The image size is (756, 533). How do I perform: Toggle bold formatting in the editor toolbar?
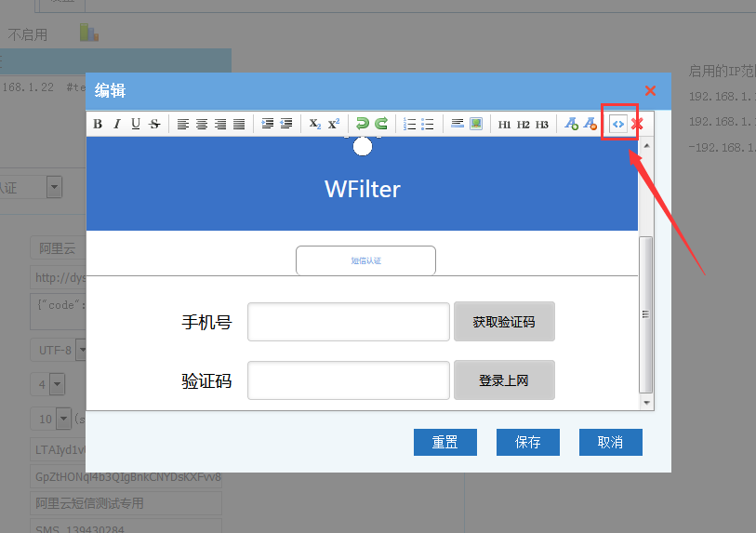pos(98,124)
